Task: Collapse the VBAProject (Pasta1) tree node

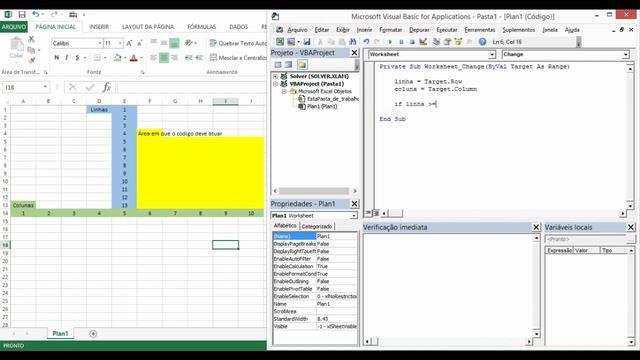Action: (276, 84)
